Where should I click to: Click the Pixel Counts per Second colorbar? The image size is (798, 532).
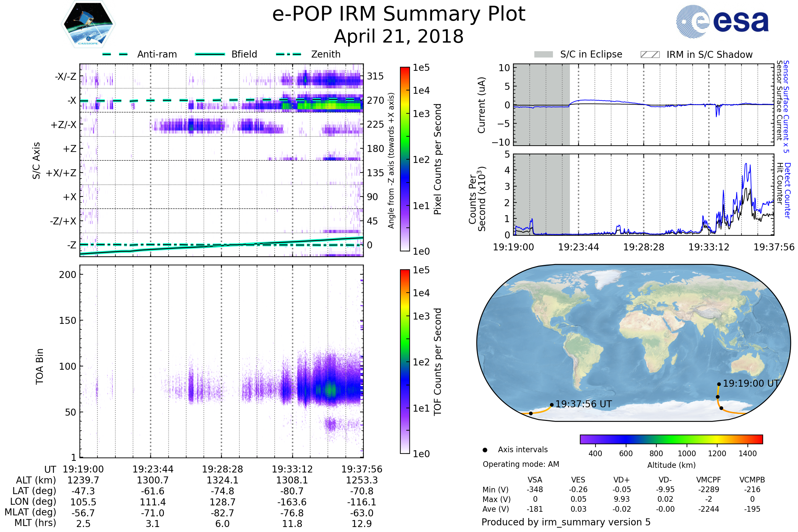click(405, 159)
